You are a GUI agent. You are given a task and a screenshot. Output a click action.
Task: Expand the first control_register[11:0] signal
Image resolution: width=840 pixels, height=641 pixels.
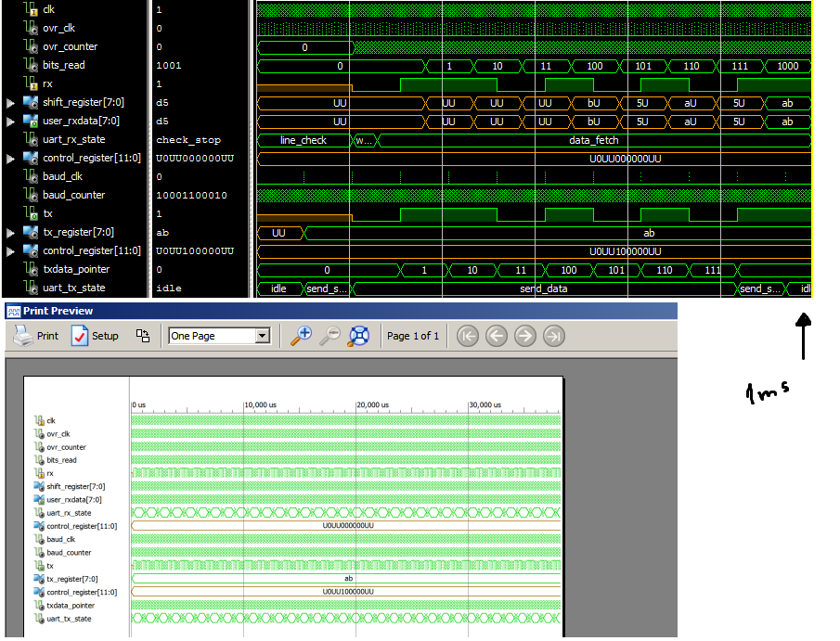[10, 159]
